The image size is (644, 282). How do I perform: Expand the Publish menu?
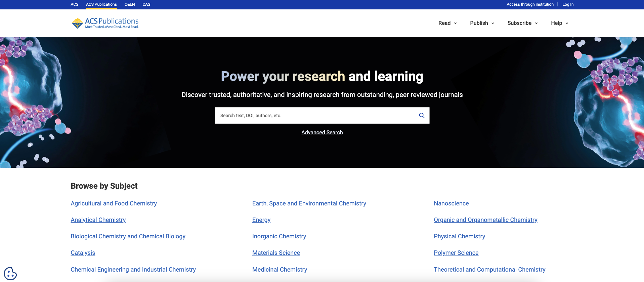coord(482,23)
